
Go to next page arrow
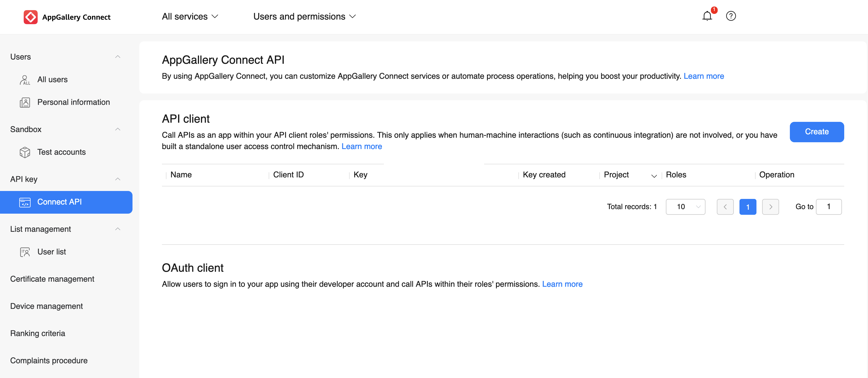(x=770, y=207)
